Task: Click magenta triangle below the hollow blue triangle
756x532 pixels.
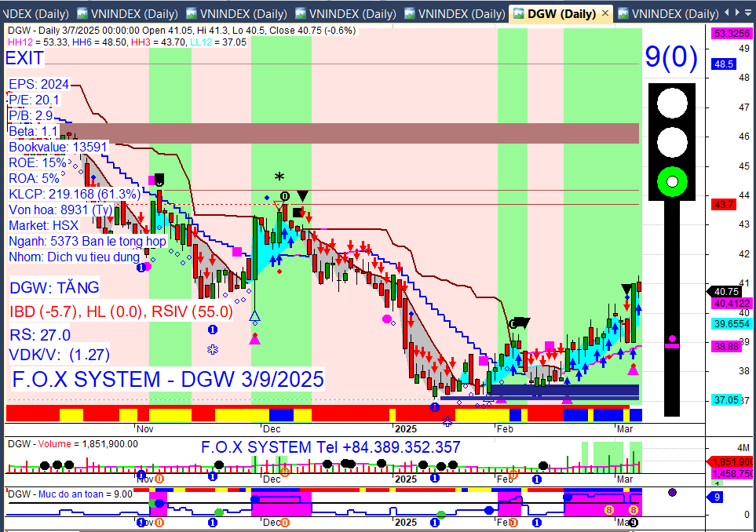Action: (254, 340)
